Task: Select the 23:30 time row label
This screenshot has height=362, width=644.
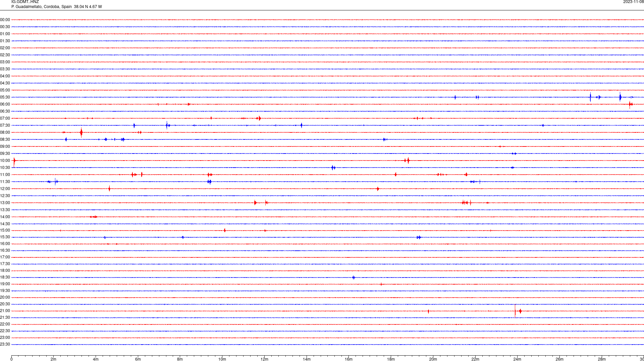Action: (5, 344)
